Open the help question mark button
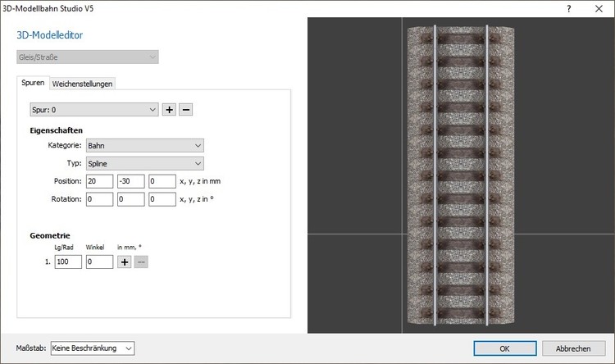 pyautogui.click(x=569, y=9)
